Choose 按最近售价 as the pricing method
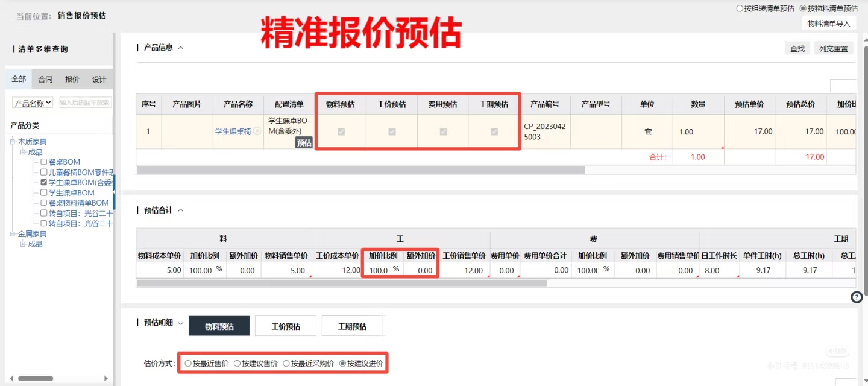The width and height of the screenshot is (868, 386). pyautogui.click(x=189, y=364)
